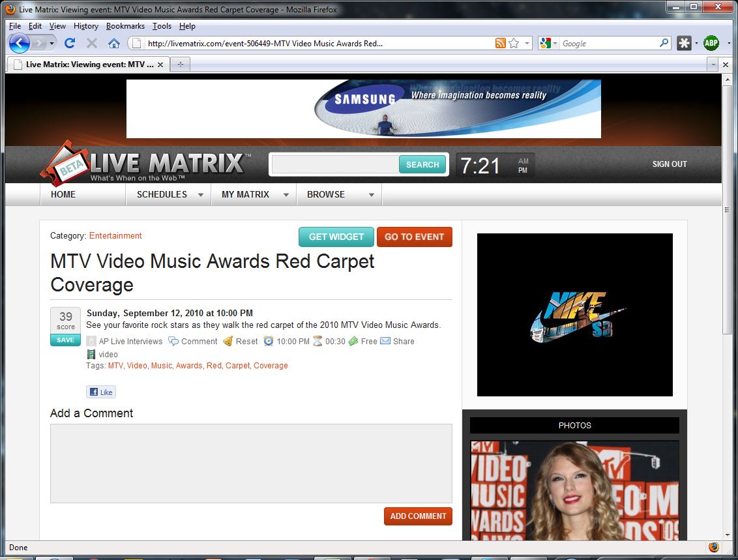This screenshot has width=738, height=560.
Task: Click the ADD COMMENT button
Action: (x=418, y=516)
